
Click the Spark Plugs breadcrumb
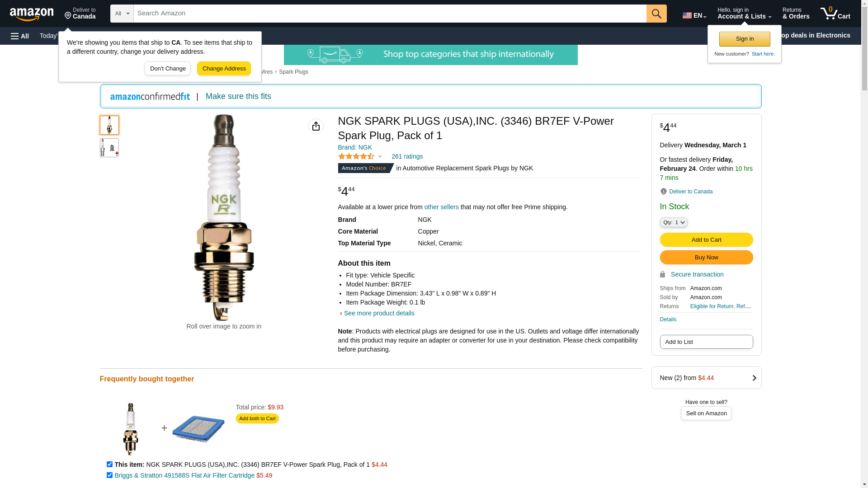tap(293, 72)
